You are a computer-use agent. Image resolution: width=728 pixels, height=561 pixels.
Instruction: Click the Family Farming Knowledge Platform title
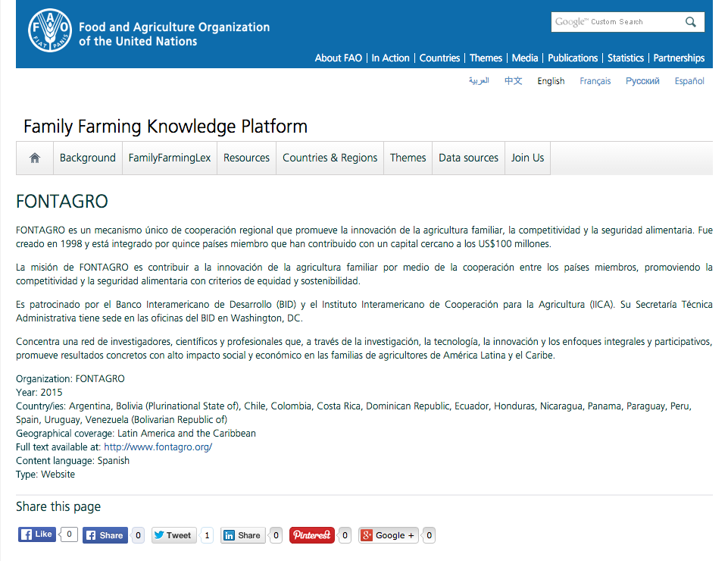click(x=166, y=127)
